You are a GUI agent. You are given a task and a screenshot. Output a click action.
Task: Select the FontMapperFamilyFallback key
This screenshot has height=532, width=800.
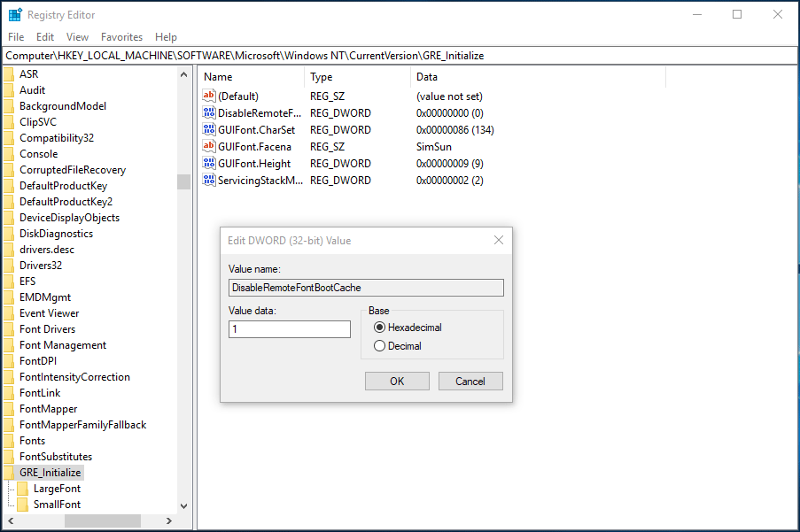(x=82, y=425)
